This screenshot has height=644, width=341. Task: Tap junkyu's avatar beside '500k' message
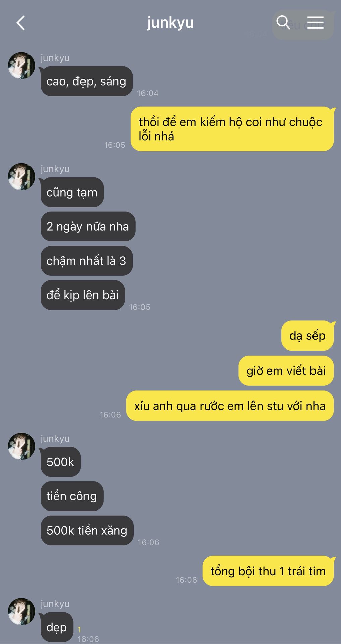(x=21, y=446)
